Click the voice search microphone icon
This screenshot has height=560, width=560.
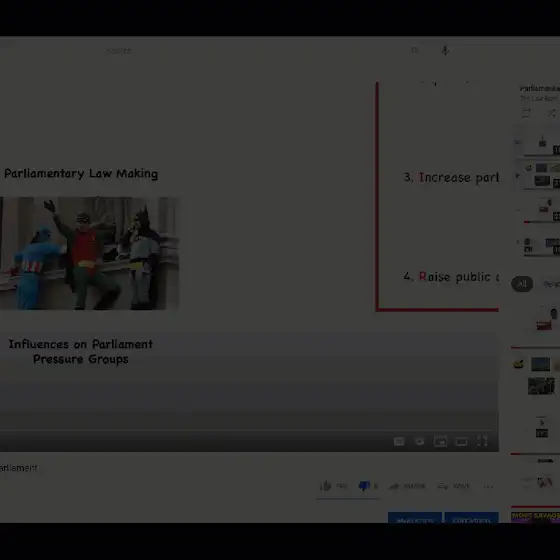pos(445,50)
